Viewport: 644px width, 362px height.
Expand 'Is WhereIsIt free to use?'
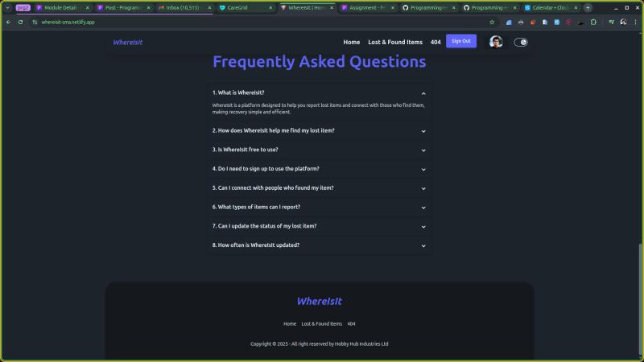319,150
